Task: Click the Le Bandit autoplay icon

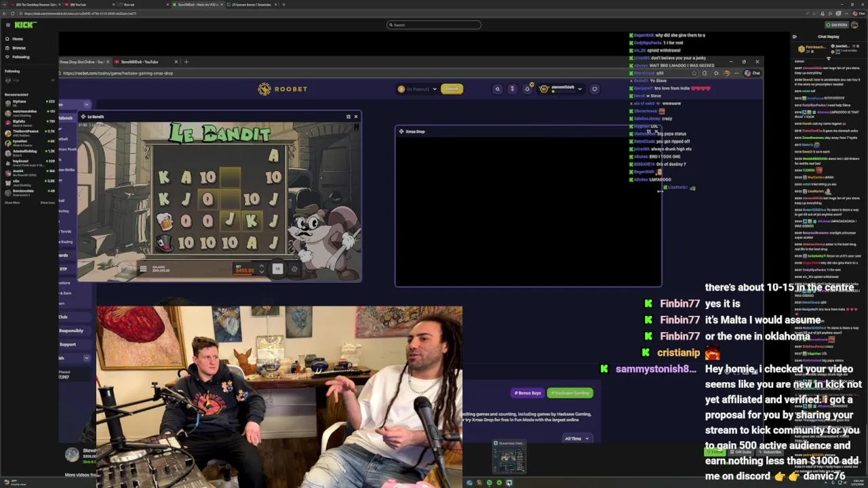Action: (x=294, y=269)
